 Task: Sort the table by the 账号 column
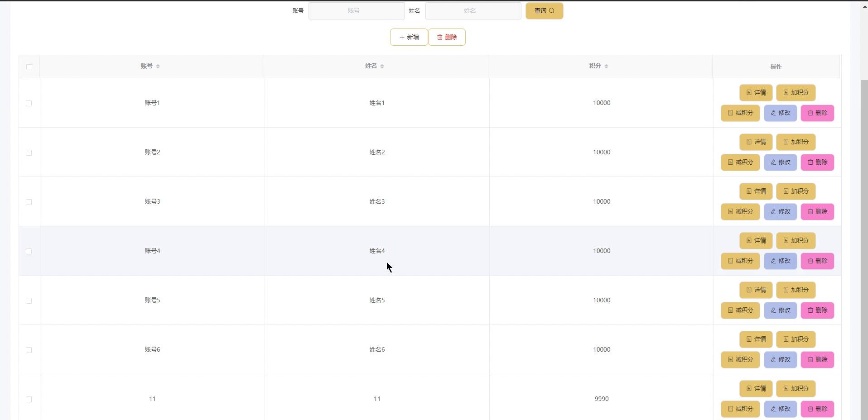coord(158,66)
